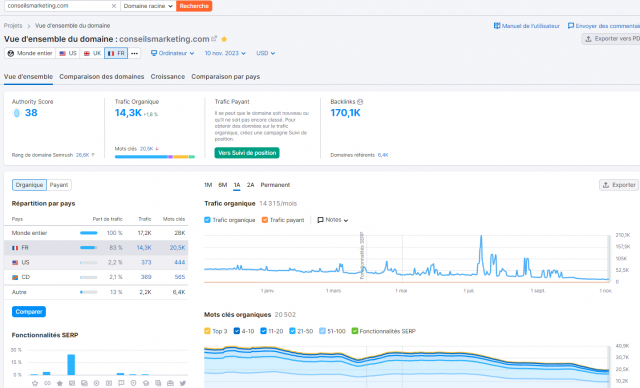Click the briefcase icon in the SERP chart
640x388 pixels.
point(170,383)
